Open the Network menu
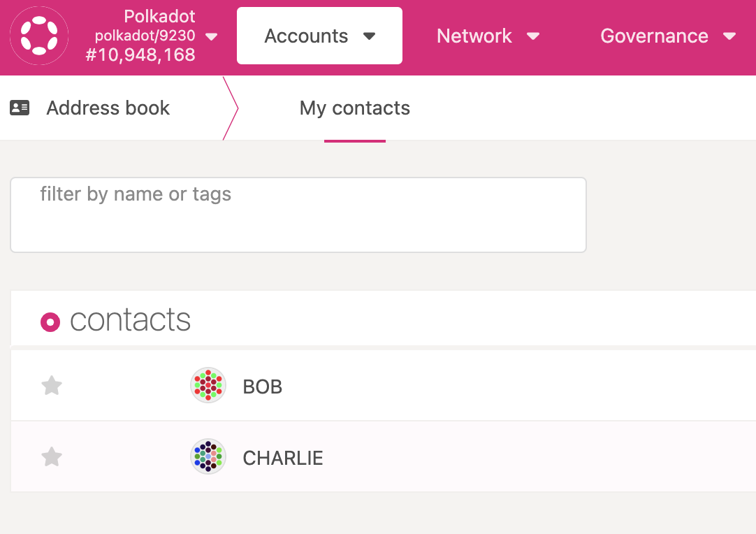This screenshot has height=534, width=756. (x=488, y=36)
